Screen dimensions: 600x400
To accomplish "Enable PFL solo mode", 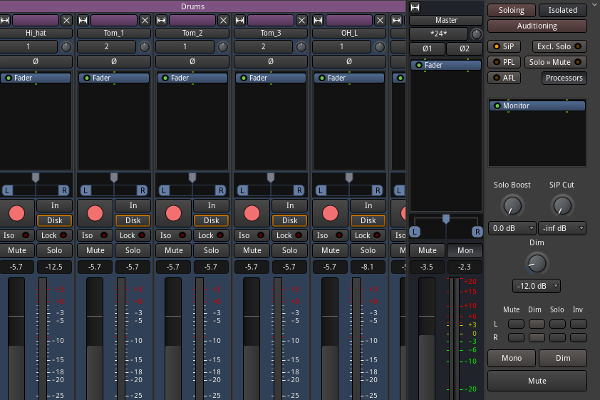I will pyautogui.click(x=504, y=62).
